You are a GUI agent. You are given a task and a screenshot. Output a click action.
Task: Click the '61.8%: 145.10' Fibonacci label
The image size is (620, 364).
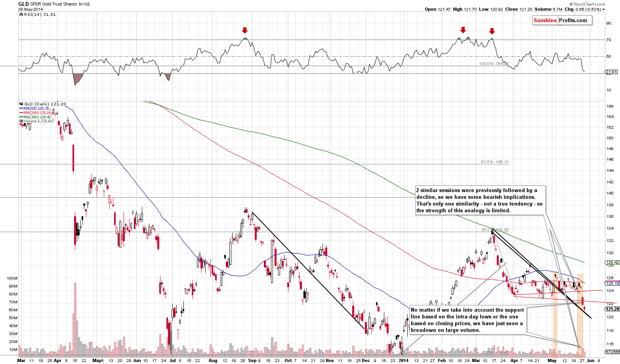(494, 162)
